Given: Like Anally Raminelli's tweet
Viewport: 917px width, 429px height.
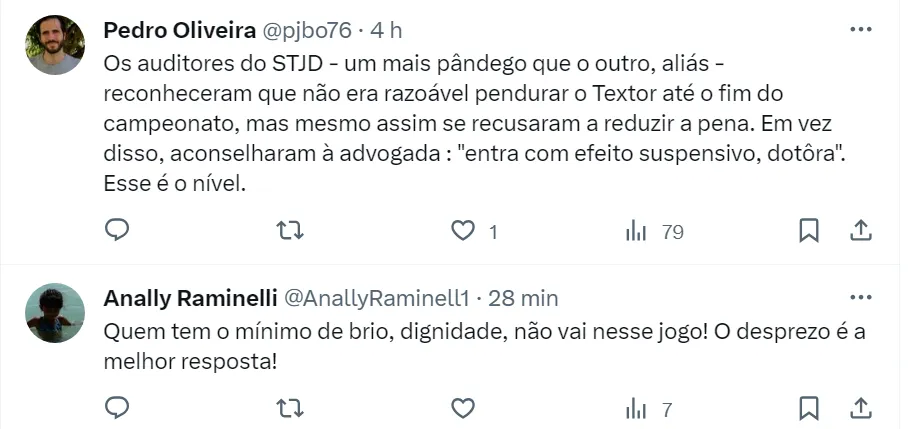Looking at the screenshot, I should 462,408.
